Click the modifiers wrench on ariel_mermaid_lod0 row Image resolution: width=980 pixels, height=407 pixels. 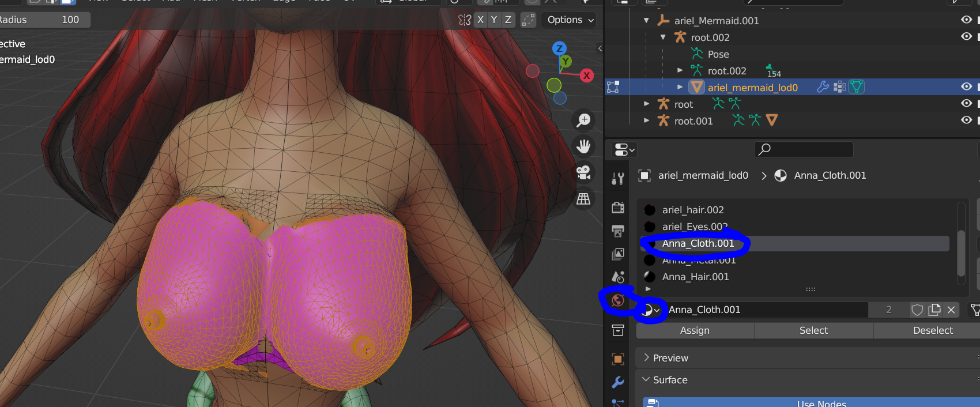[x=823, y=87]
